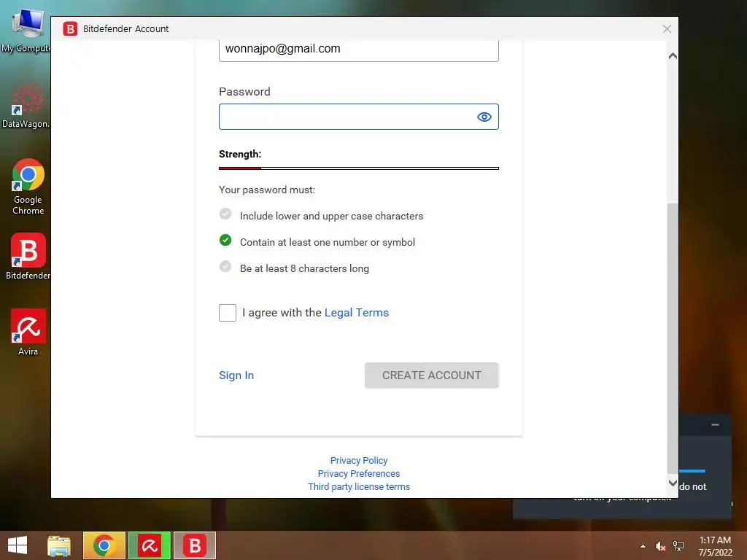Click the muted volume tray icon
Image resolution: width=747 pixels, height=560 pixels.
(660, 546)
